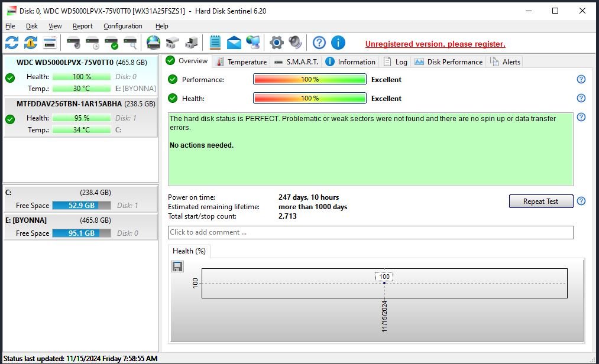Open the View menu
Viewport: 599px width, 364px height.
click(x=55, y=26)
